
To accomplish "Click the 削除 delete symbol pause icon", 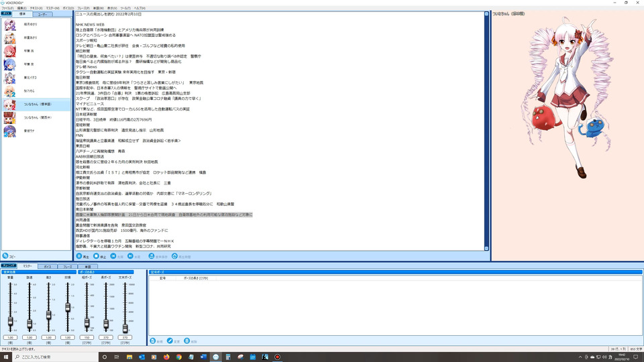I will [x=187, y=341].
